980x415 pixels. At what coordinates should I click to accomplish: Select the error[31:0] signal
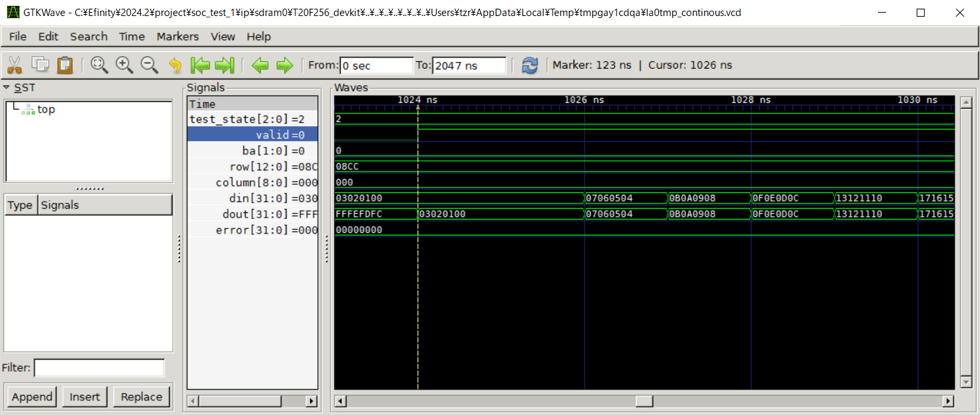pos(253,230)
